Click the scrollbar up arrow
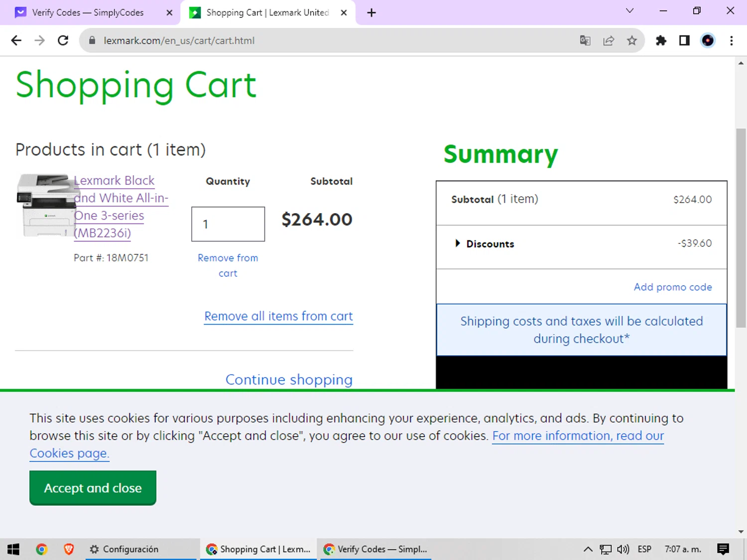The height and width of the screenshot is (560, 747). point(741,63)
